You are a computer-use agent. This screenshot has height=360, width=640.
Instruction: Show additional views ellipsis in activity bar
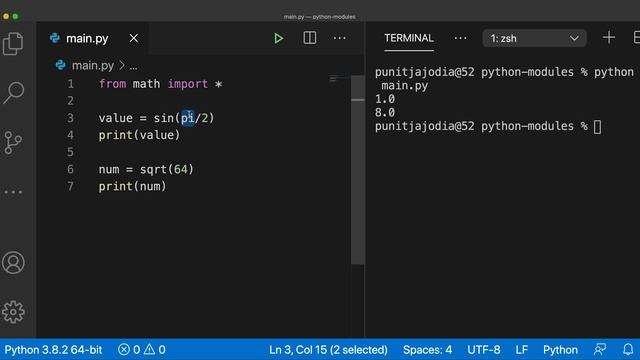pos(13,192)
